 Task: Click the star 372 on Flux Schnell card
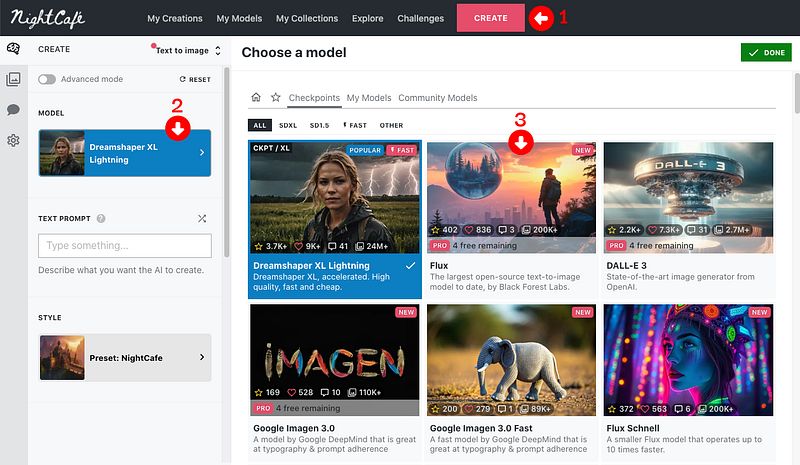[x=620, y=409]
